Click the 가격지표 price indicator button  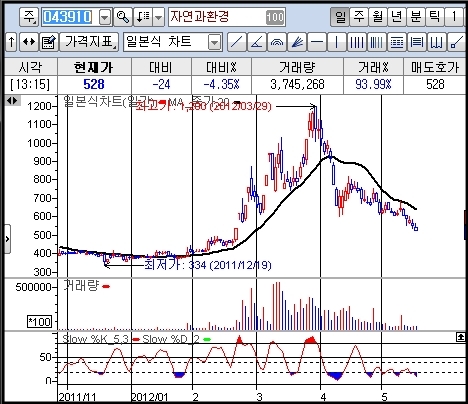(89, 42)
